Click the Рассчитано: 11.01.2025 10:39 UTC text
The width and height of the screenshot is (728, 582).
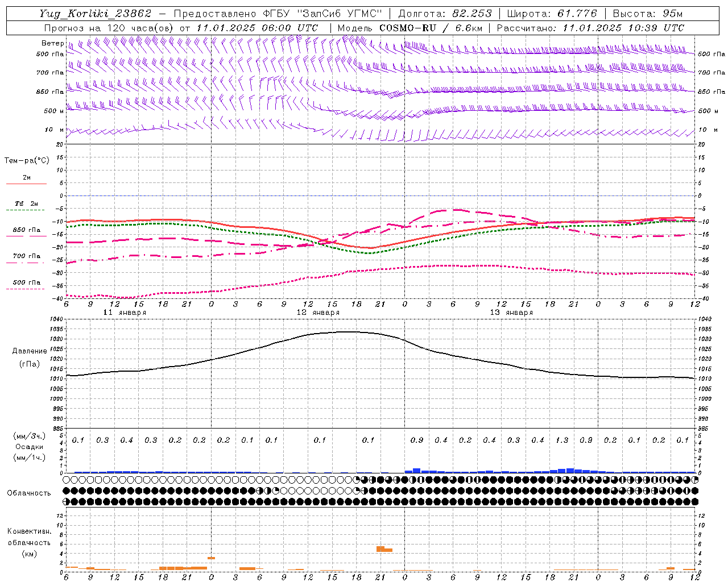click(x=590, y=28)
